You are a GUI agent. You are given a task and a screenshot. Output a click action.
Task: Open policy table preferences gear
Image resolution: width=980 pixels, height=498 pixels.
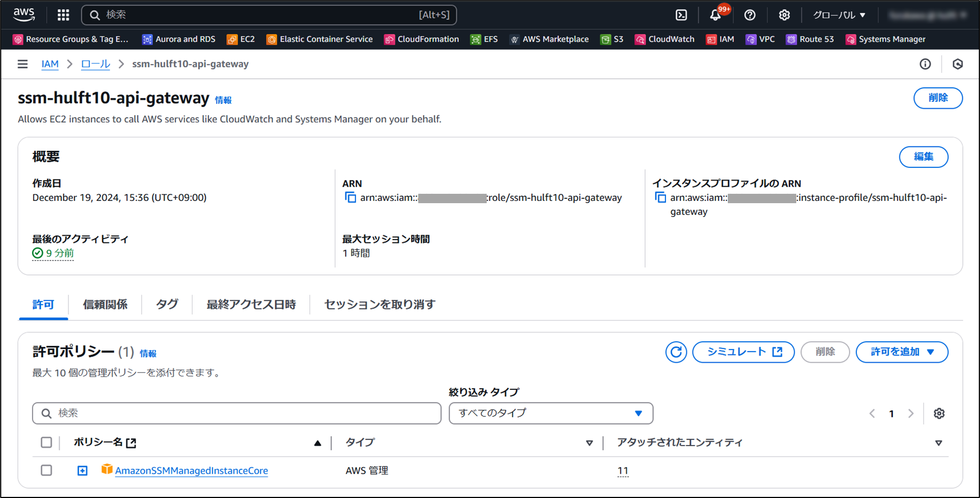coord(939,414)
